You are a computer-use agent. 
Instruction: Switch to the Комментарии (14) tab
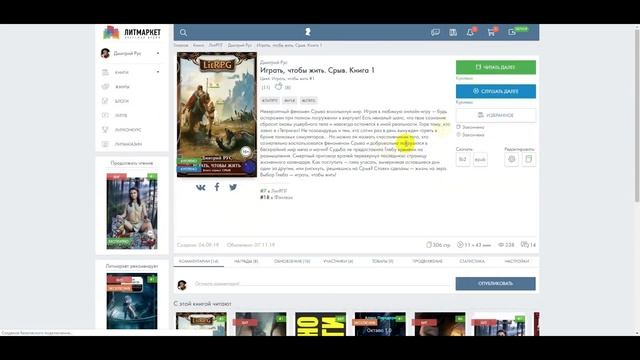(199, 261)
